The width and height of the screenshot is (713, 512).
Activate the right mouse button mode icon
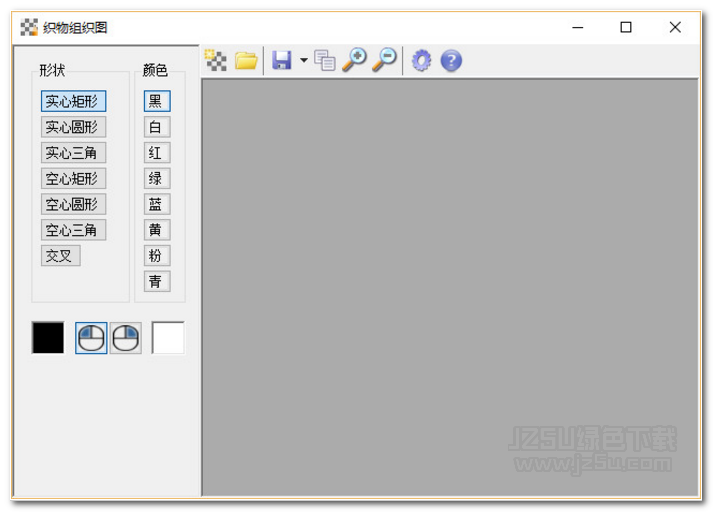pos(126,338)
